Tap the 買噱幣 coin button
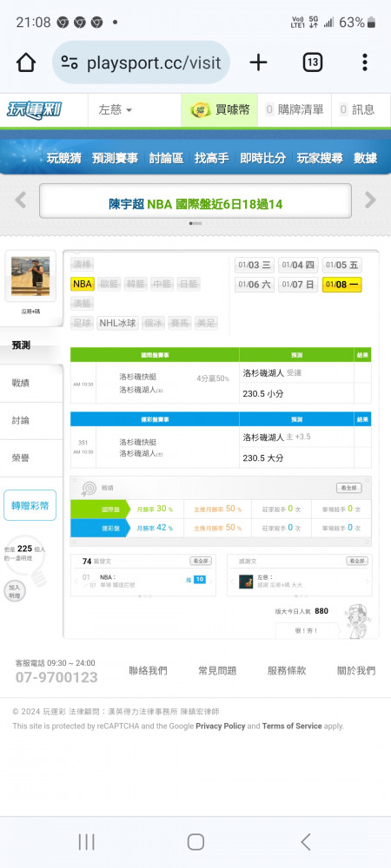This screenshot has width=391, height=868. (x=219, y=109)
